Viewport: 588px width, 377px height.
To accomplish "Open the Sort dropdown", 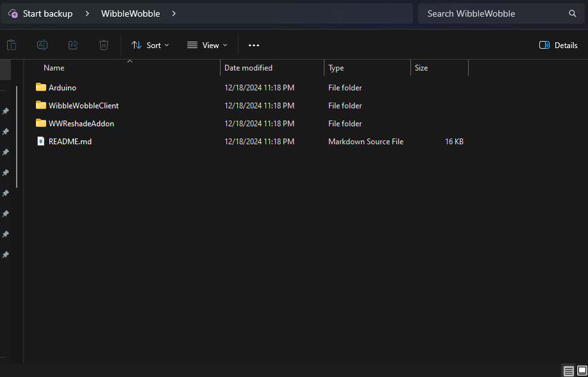I will click(151, 45).
